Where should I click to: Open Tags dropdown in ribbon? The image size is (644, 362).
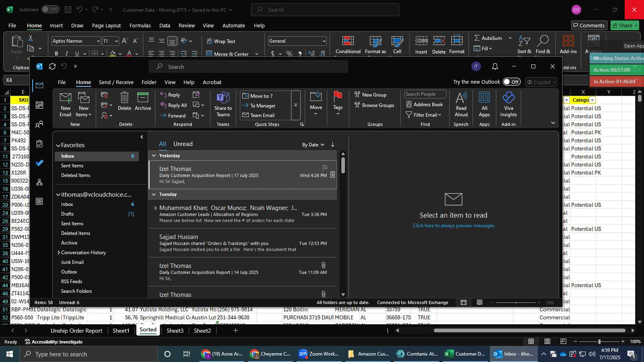coord(338,105)
